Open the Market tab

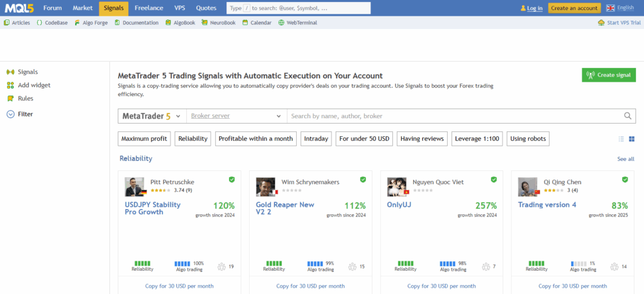pyautogui.click(x=82, y=8)
